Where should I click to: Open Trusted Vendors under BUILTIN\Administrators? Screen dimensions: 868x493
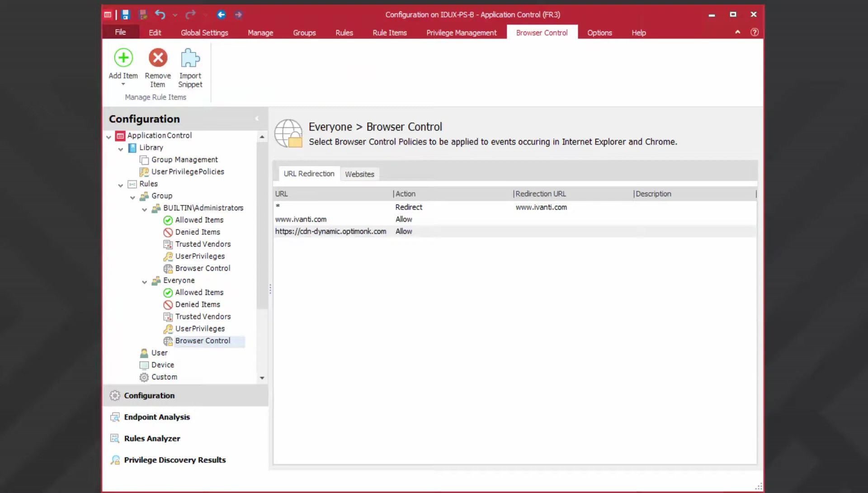203,244
